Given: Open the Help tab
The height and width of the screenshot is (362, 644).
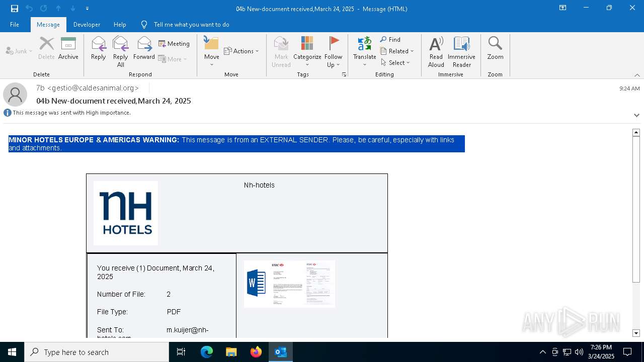Looking at the screenshot, I should pyautogui.click(x=120, y=25).
